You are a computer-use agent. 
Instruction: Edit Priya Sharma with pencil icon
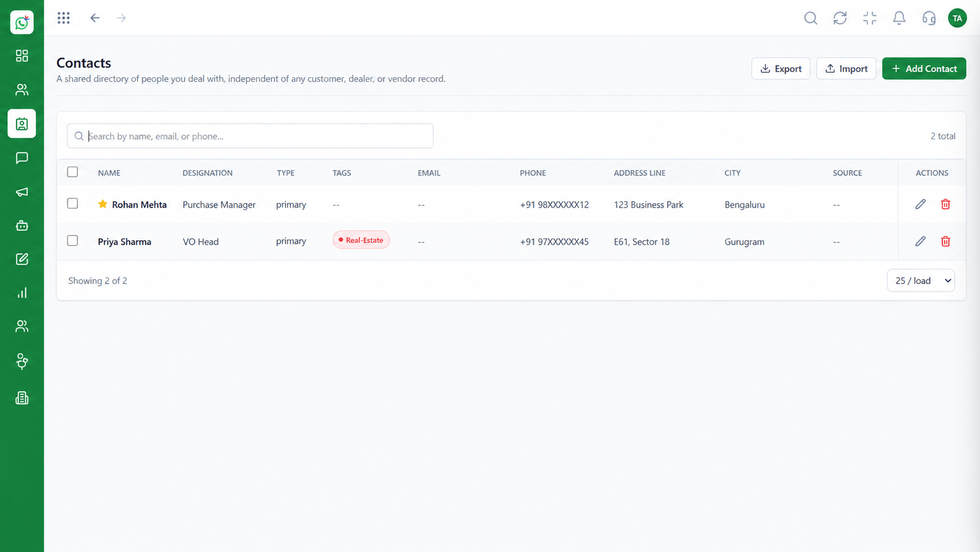pos(920,241)
